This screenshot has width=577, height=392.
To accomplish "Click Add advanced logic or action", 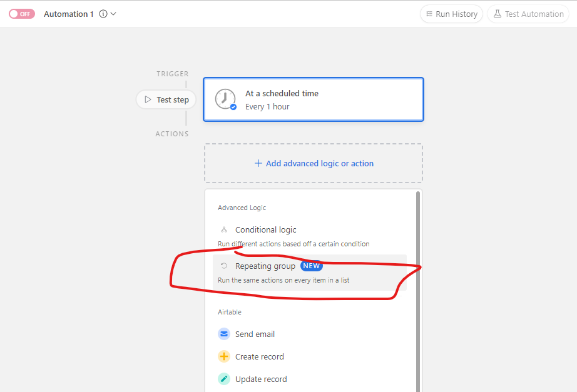I will click(314, 163).
